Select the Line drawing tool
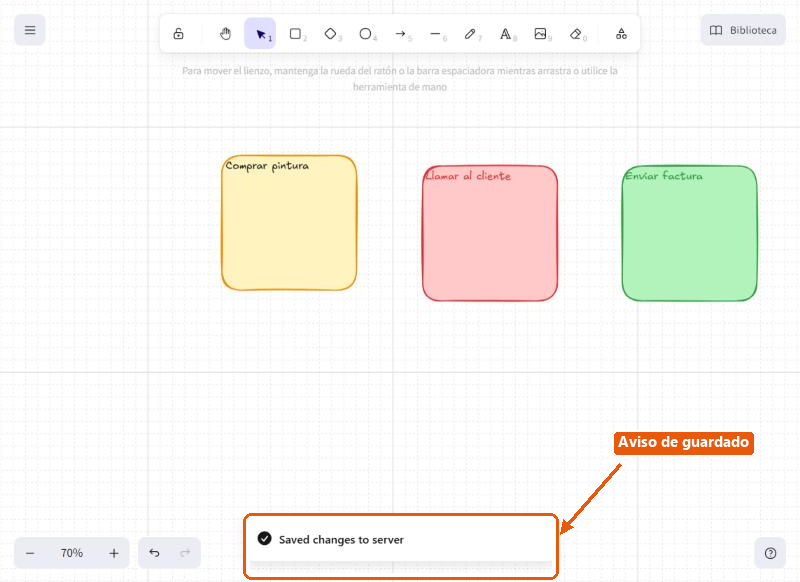 [435, 34]
